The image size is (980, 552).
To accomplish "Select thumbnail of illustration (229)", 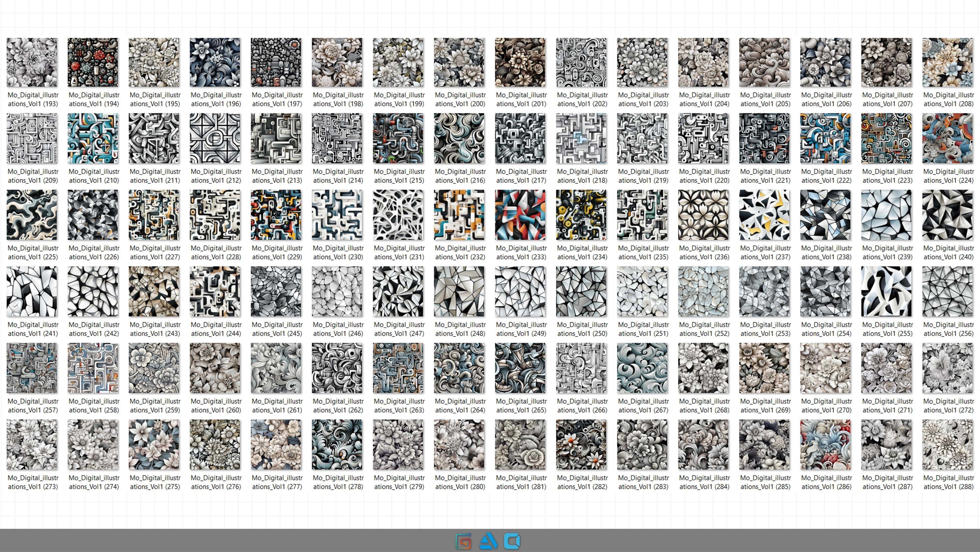I will pyautogui.click(x=276, y=215).
